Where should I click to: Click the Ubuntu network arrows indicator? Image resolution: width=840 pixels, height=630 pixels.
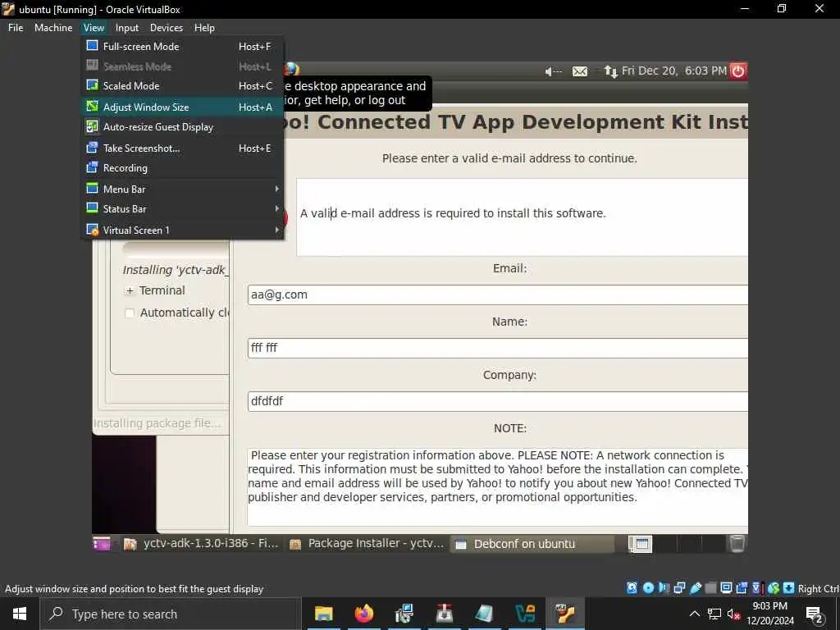(x=610, y=71)
